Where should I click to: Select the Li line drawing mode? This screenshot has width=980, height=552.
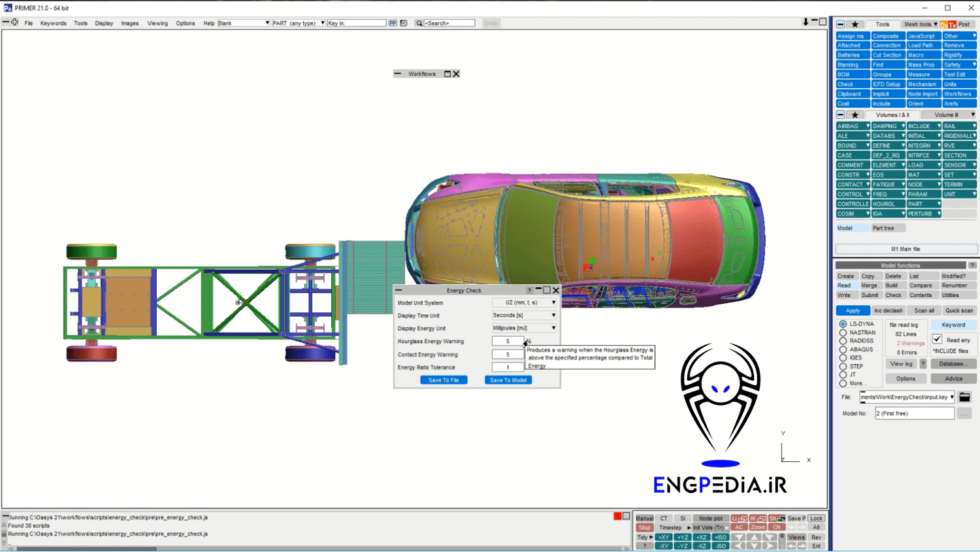pos(739,519)
